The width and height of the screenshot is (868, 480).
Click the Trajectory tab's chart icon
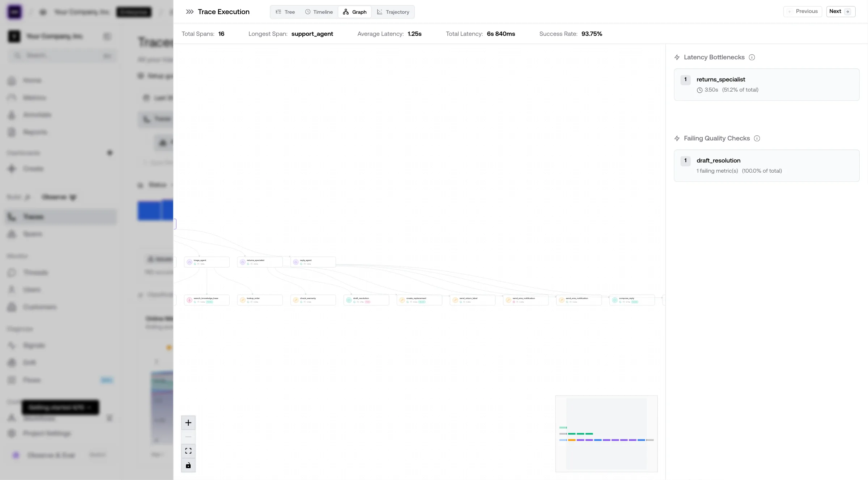380,12
